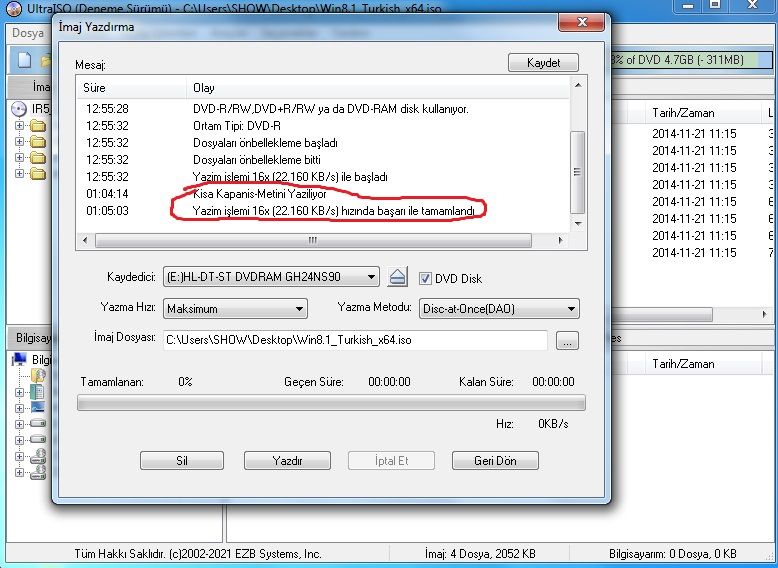The image size is (778, 568).
Task: Click the browse button beside İmaj Dosyası
Action: [x=567, y=340]
